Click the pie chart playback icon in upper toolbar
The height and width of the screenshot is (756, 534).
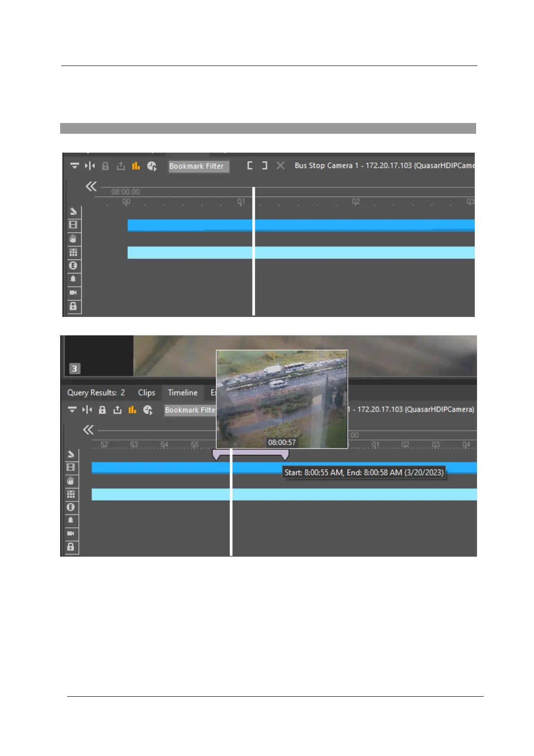pyautogui.click(x=152, y=166)
